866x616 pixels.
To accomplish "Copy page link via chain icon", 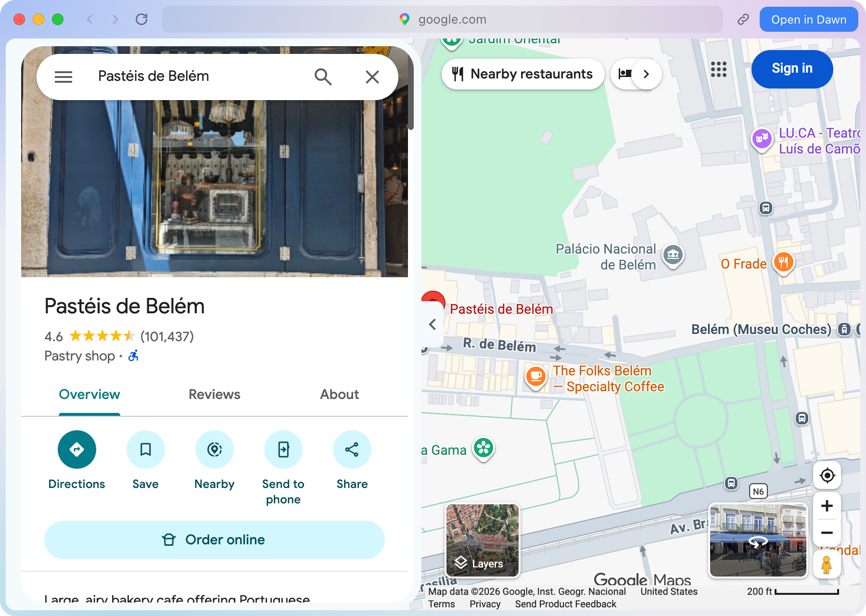I will click(743, 19).
